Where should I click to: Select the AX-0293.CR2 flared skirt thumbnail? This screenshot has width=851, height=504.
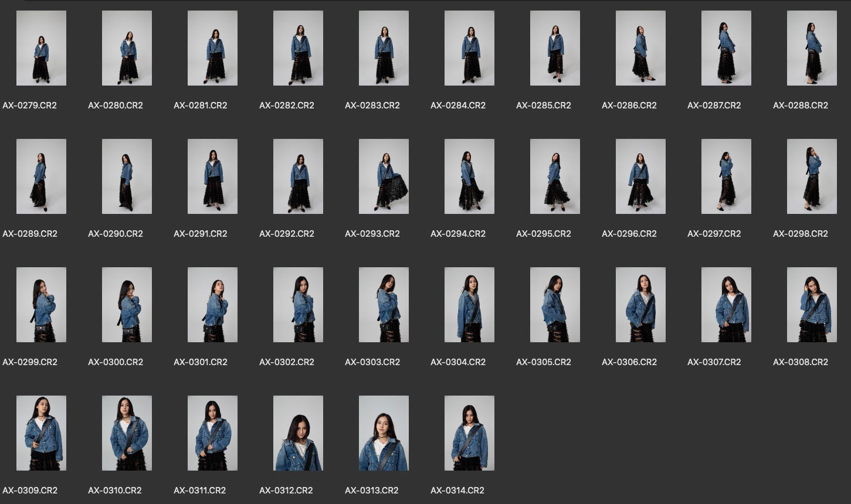[384, 176]
